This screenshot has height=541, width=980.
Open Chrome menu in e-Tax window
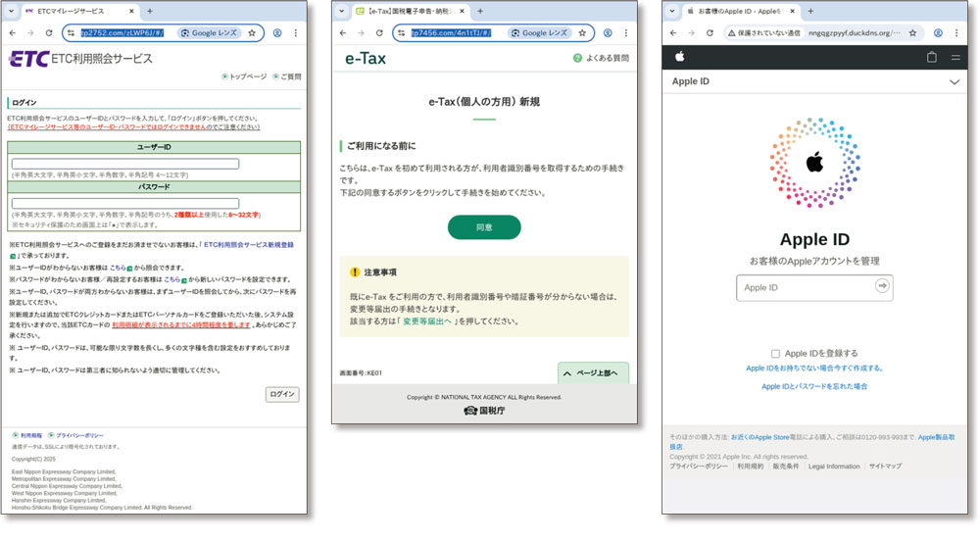click(x=625, y=33)
